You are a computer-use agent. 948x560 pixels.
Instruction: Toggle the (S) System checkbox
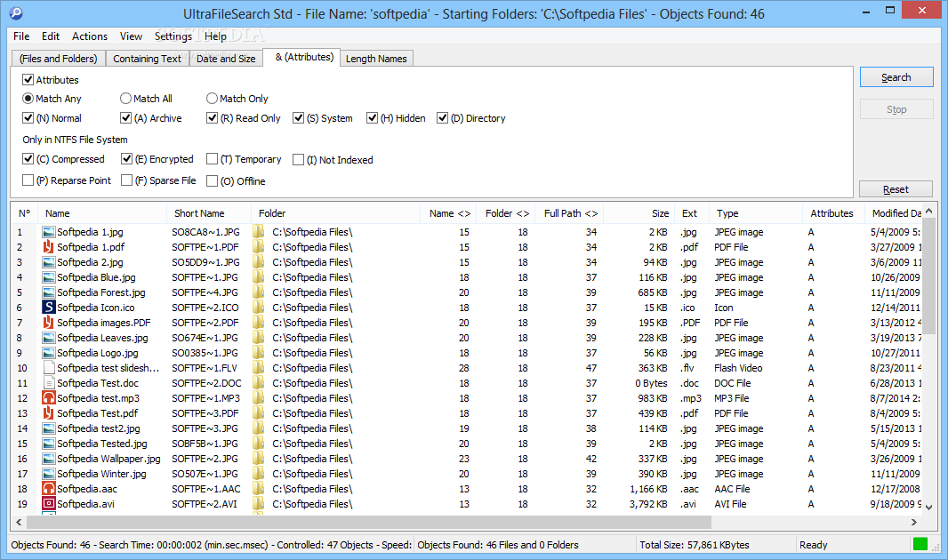point(298,118)
